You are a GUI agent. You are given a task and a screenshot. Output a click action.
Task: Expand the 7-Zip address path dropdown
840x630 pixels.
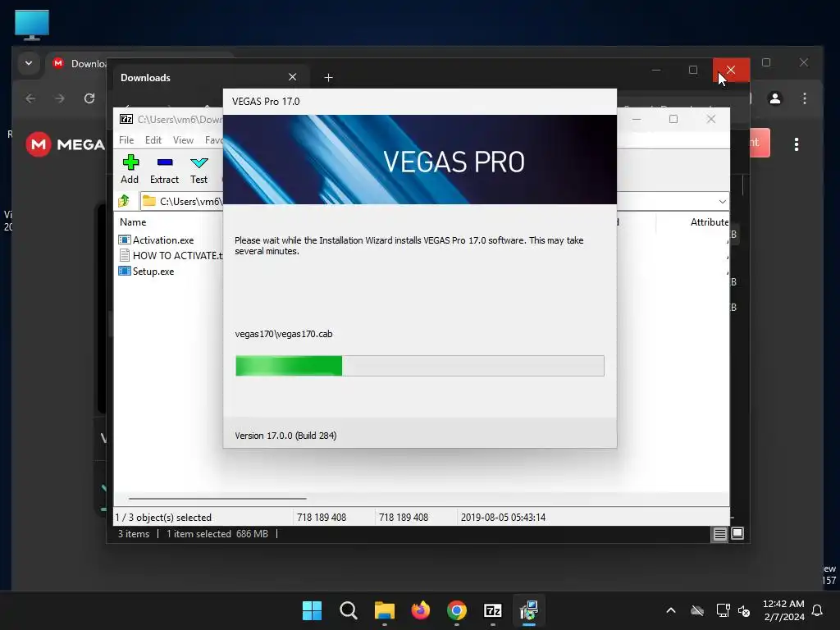[x=722, y=202]
